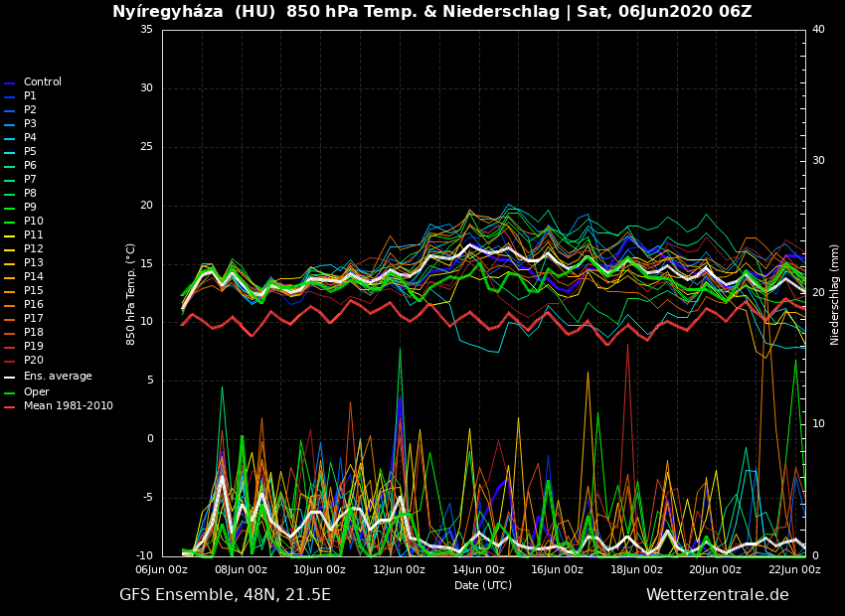Click the white line swatch beside Ens. average

[10, 378]
